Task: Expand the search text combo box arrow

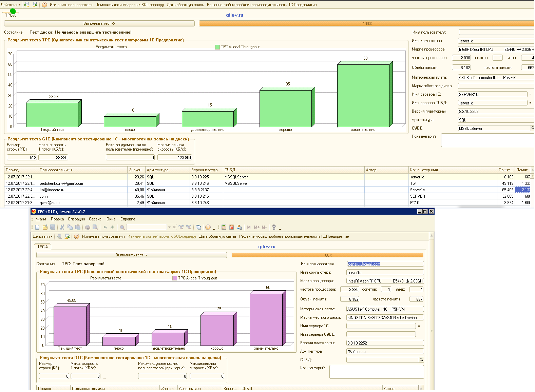Action: pos(169,227)
